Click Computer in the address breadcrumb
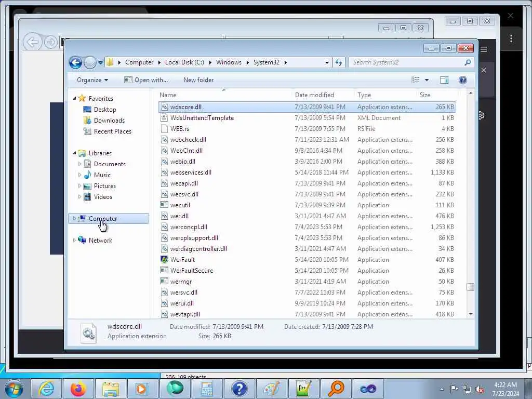Screen dimensions: 532x399 click(139, 62)
